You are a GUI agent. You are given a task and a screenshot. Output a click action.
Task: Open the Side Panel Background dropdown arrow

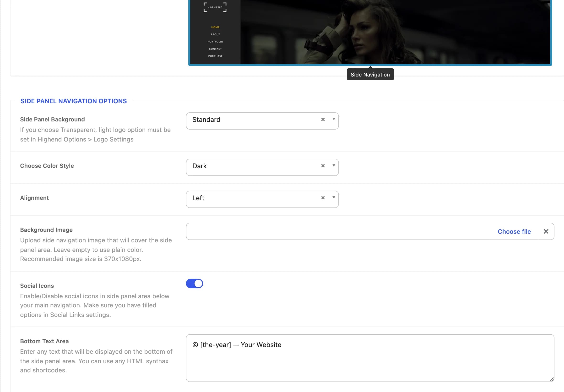pyautogui.click(x=334, y=119)
